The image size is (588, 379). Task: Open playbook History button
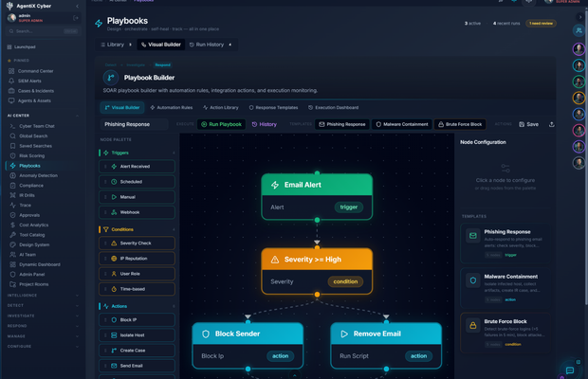(265, 124)
